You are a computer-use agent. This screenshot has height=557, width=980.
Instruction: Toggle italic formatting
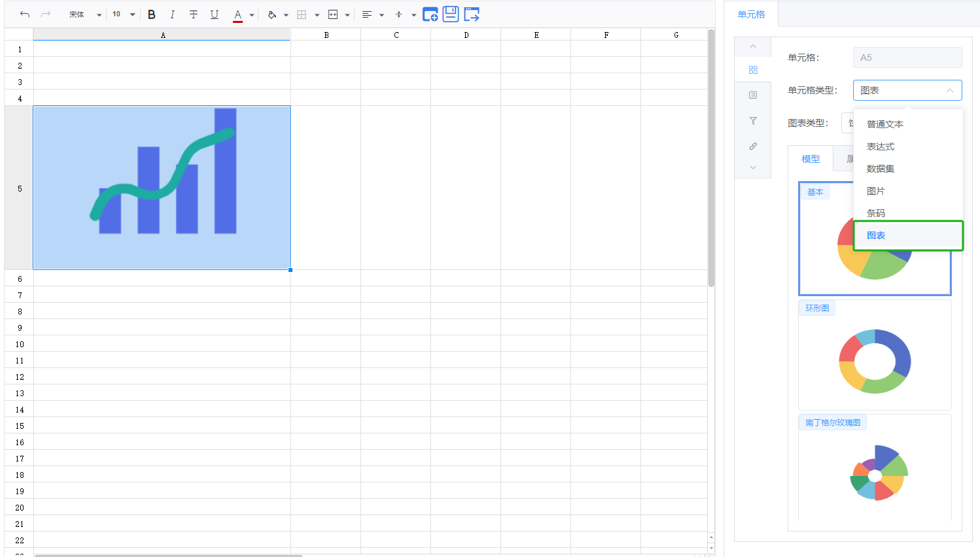tap(172, 14)
